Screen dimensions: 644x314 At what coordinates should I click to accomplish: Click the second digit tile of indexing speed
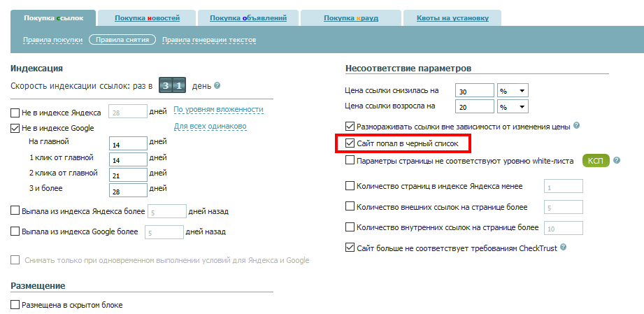pyautogui.click(x=179, y=86)
